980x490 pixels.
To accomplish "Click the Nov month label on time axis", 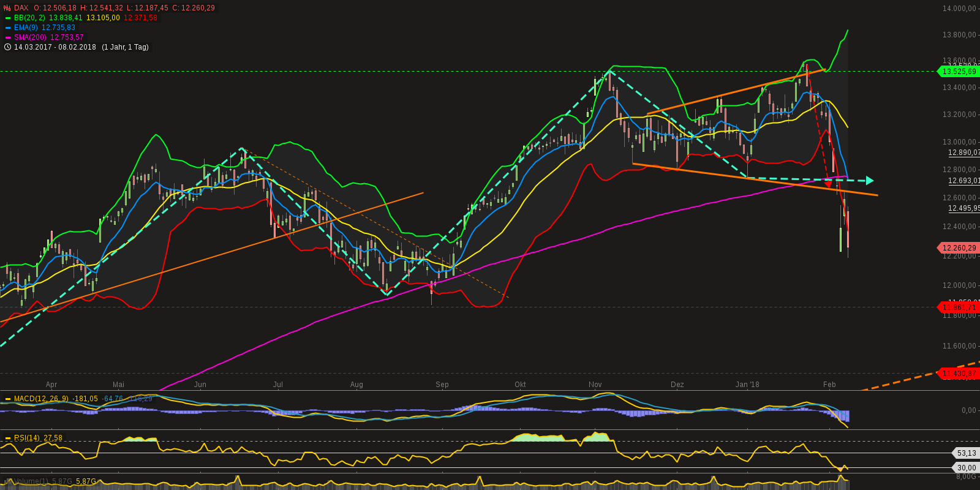I will (x=595, y=385).
